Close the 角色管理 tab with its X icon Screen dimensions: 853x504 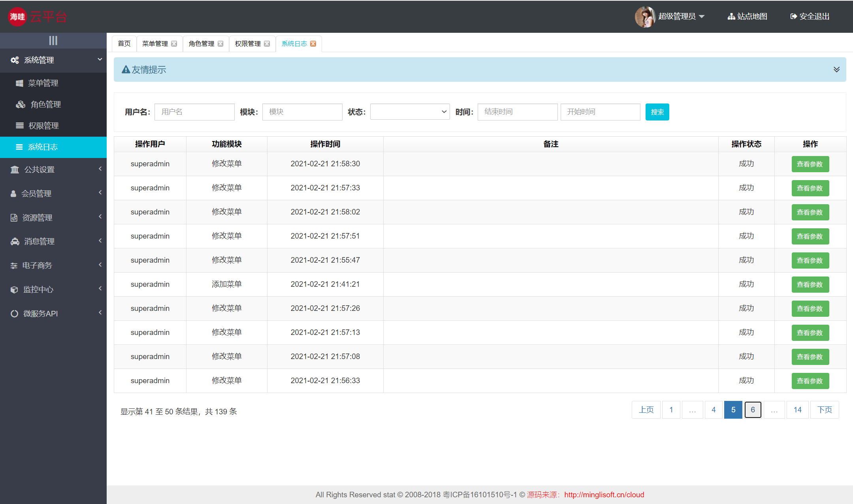[x=220, y=44]
